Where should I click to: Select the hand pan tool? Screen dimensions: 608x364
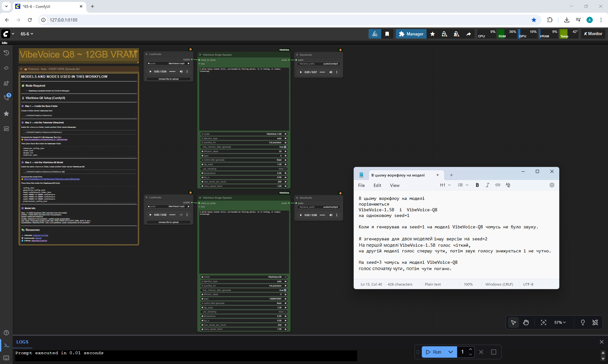(x=526, y=322)
